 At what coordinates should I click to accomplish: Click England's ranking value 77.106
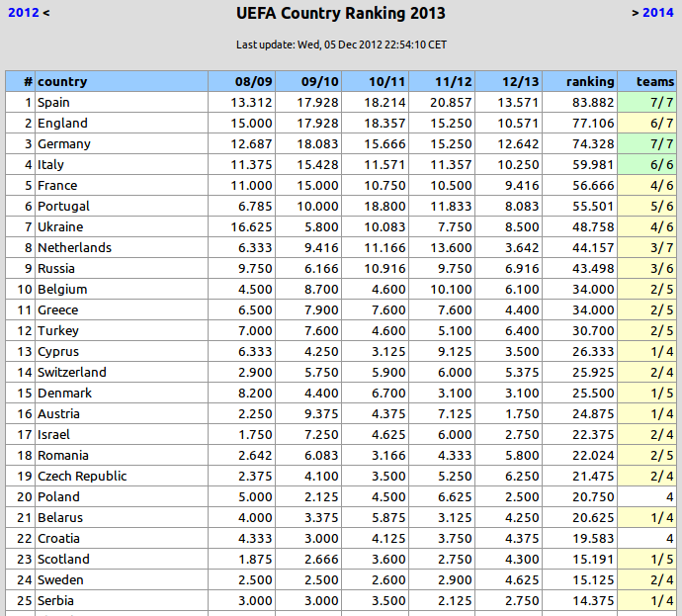click(x=593, y=124)
